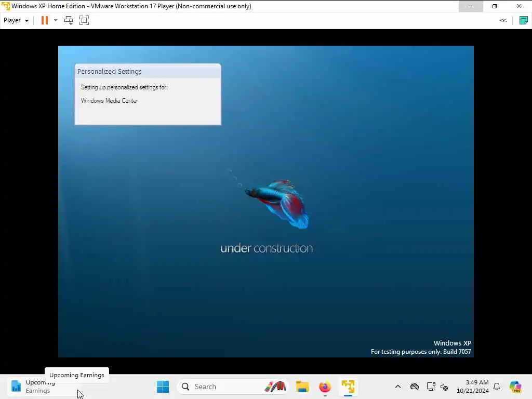
Task: Show hidden system tray icons
Action: 398,387
